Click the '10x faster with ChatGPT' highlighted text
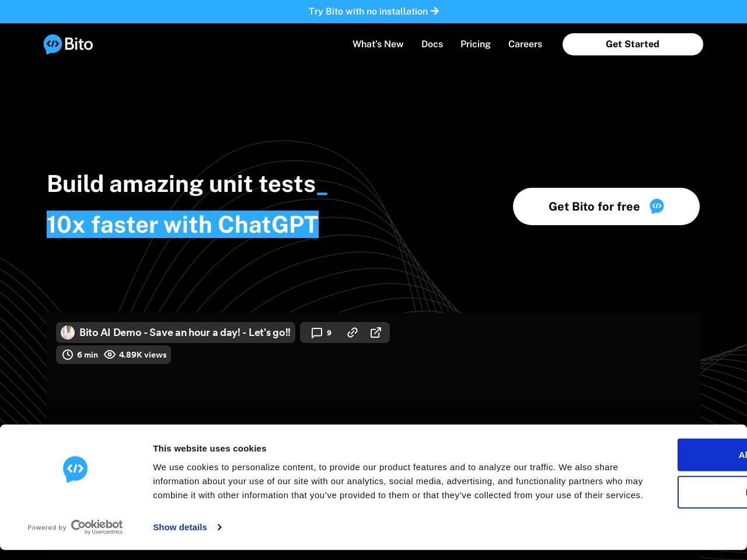 pyautogui.click(x=183, y=225)
